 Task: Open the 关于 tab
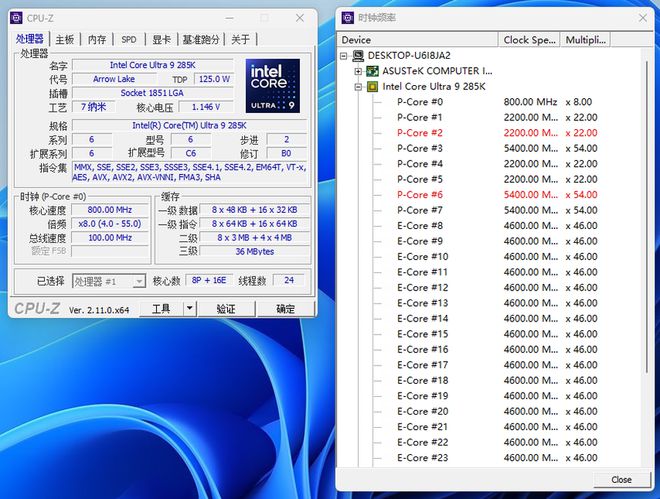coord(240,40)
